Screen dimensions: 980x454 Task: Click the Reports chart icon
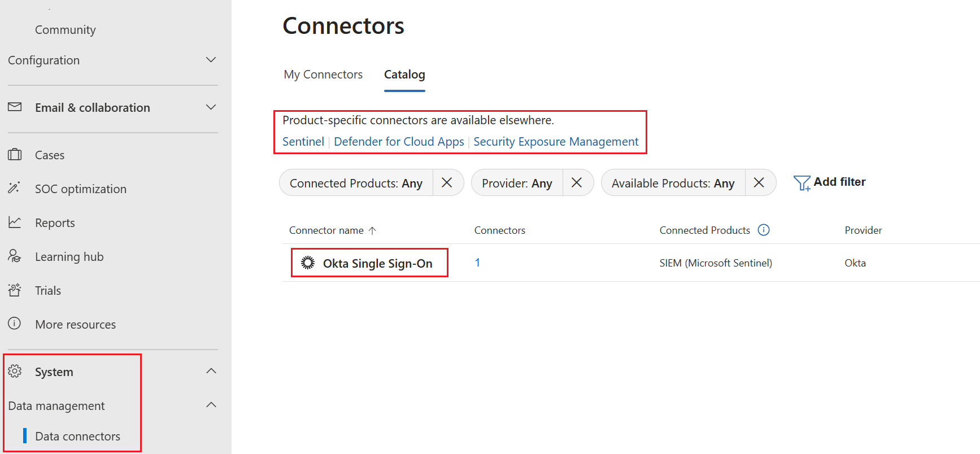(x=15, y=222)
